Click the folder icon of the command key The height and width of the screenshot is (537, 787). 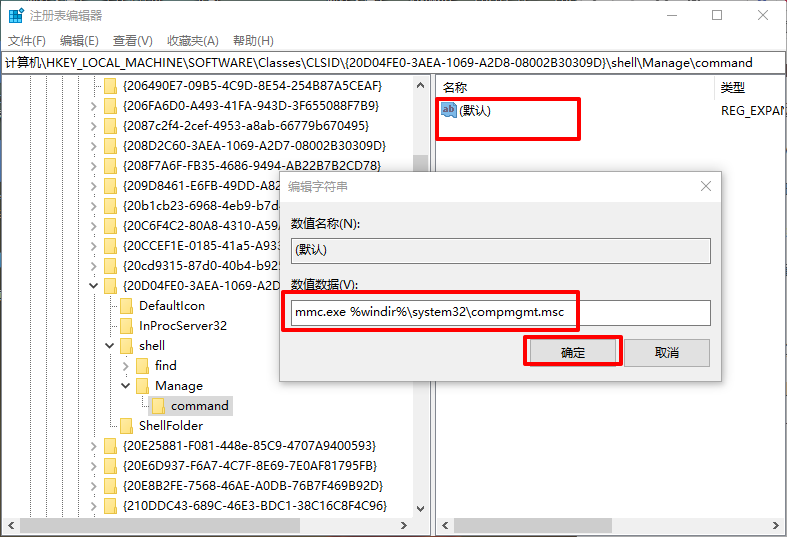click(x=159, y=406)
